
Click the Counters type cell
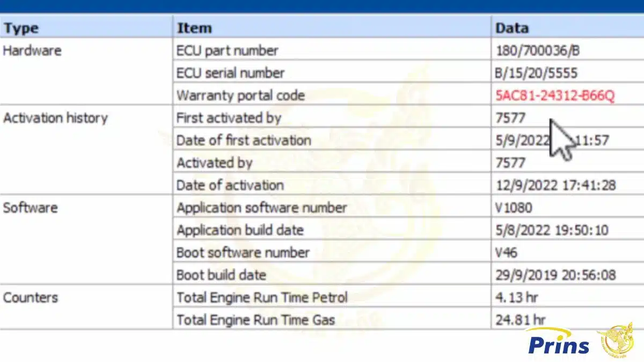[x=30, y=298]
